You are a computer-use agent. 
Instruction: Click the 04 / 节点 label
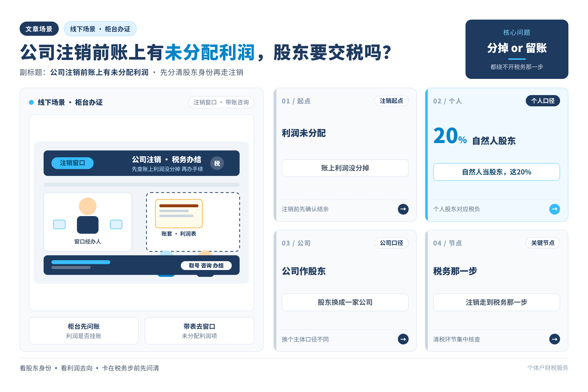tap(447, 243)
